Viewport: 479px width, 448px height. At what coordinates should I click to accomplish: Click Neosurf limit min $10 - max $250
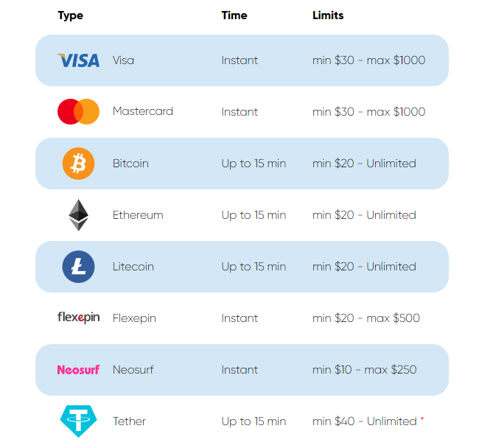coord(365,370)
